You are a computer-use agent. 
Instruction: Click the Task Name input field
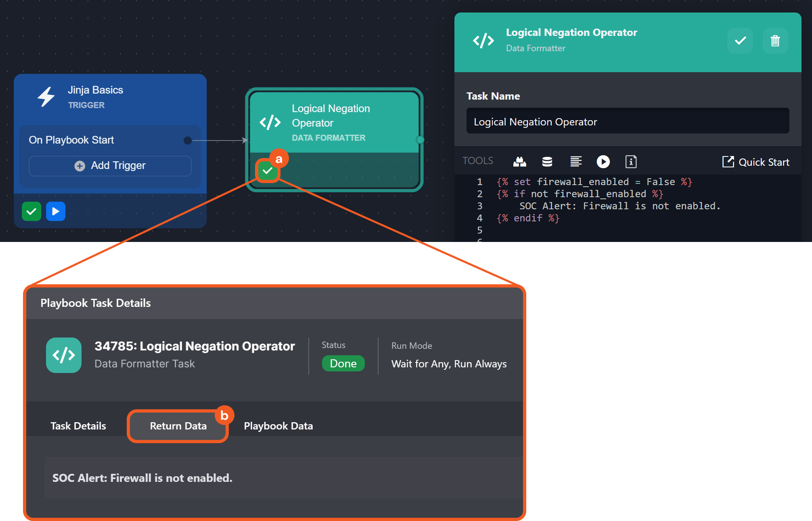[628, 121]
